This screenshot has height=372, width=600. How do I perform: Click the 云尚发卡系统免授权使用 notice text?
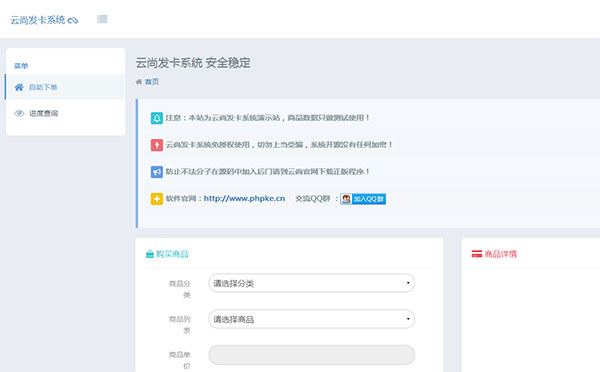279,145
